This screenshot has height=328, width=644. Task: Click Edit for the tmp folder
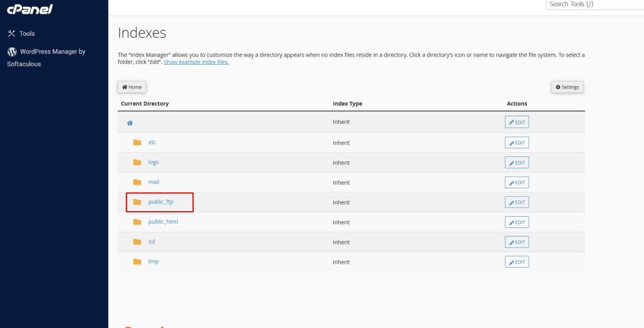[516, 262]
